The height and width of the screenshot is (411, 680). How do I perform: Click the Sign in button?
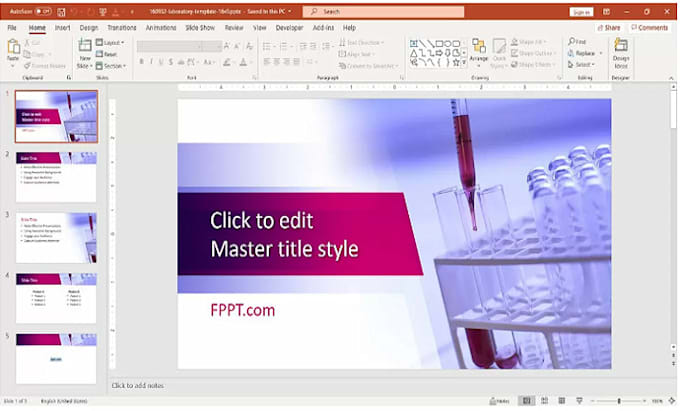click(x=581, y=12)
